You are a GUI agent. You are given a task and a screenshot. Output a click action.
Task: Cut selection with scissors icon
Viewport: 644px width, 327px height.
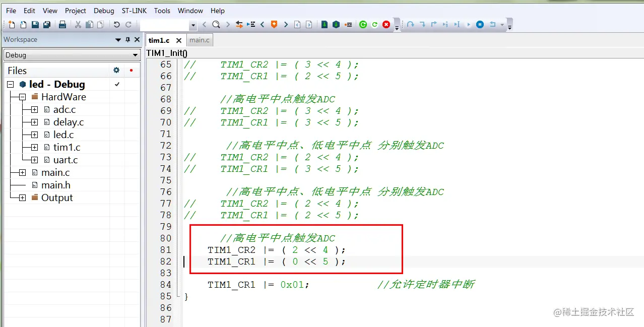pos(78,24)
